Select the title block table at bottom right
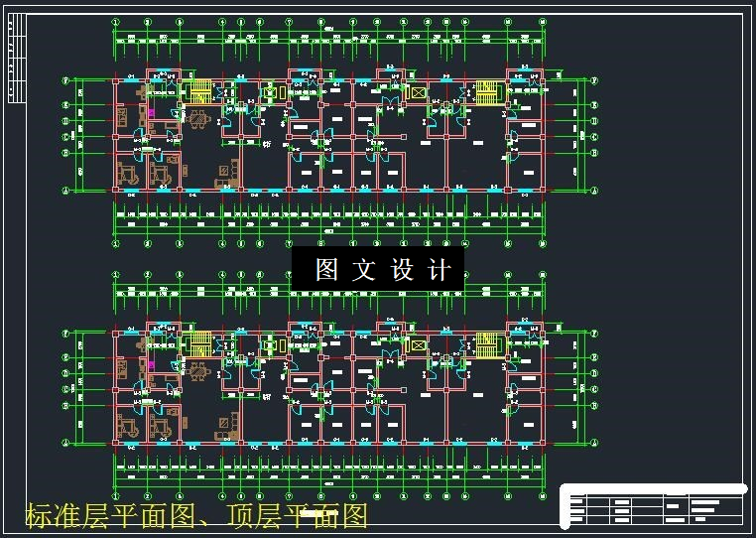Viewport: 756px width, 538px height. pyautogui.click(x=652, y=504)
